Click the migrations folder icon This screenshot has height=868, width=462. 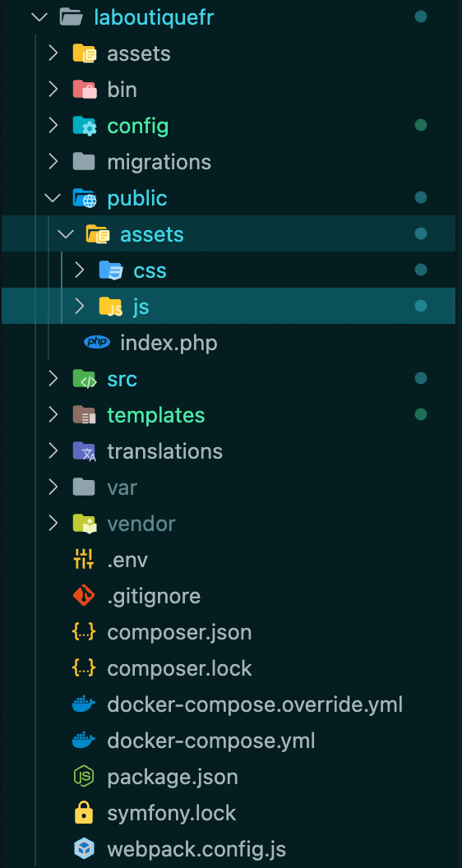pyautogui.click(x=84, y=162)
